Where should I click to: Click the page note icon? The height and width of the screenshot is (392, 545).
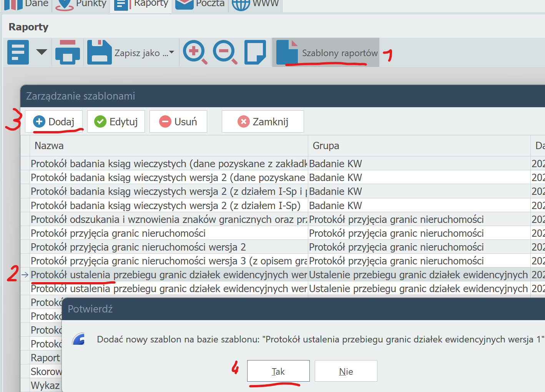(x=255, y=52)
